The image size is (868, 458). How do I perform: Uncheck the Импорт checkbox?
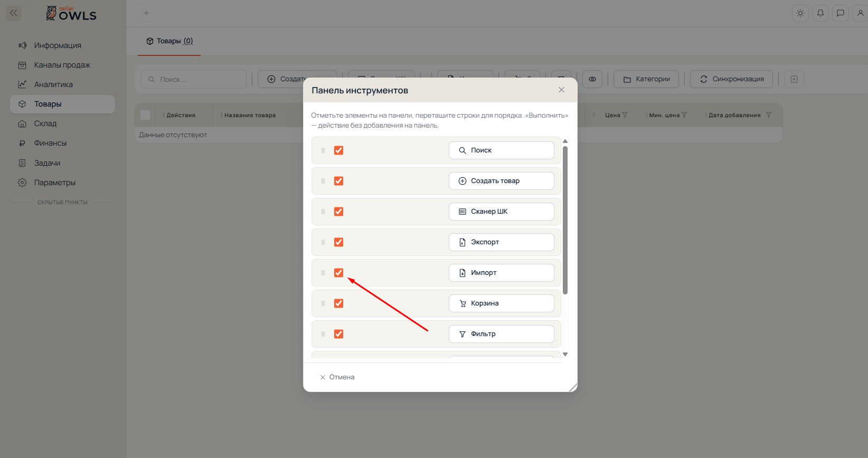(x=339, y=273)
